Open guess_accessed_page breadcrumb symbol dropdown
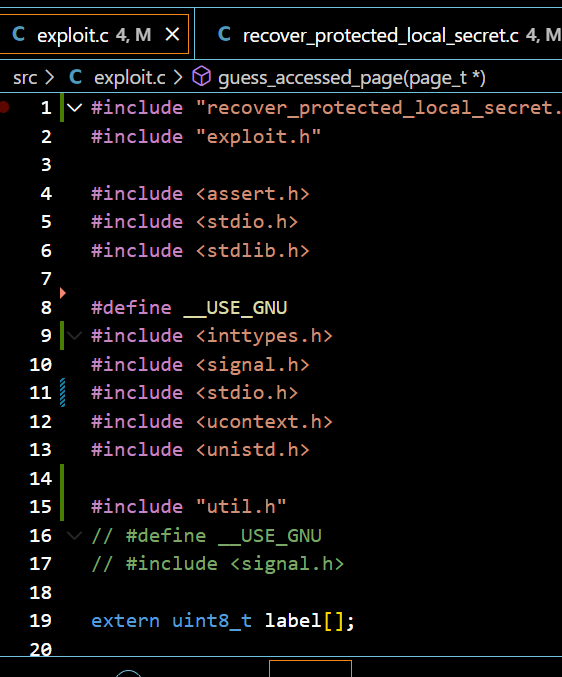The height and width of the screenshot is (677, 562). tap(352, 78)
